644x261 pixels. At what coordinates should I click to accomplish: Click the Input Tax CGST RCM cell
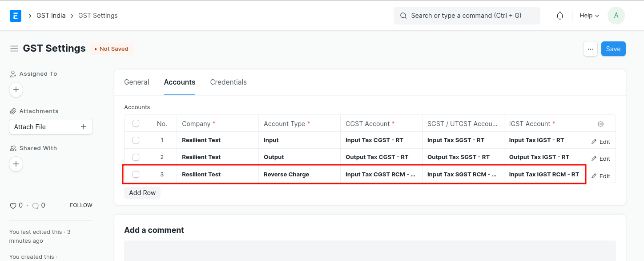[381, 174]
